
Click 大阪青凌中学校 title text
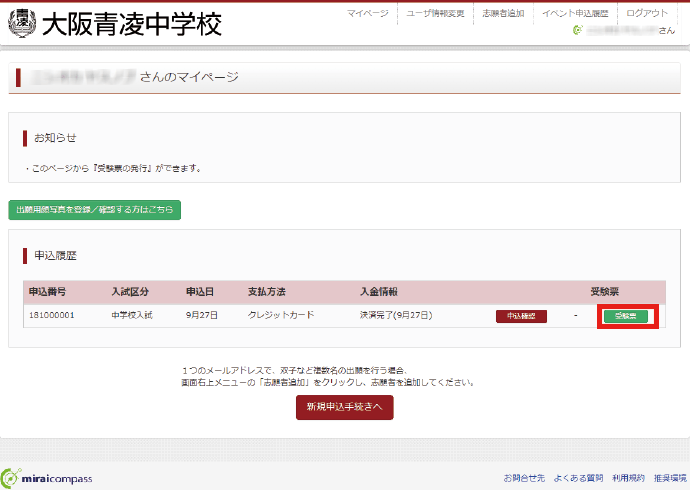[132, 24]
